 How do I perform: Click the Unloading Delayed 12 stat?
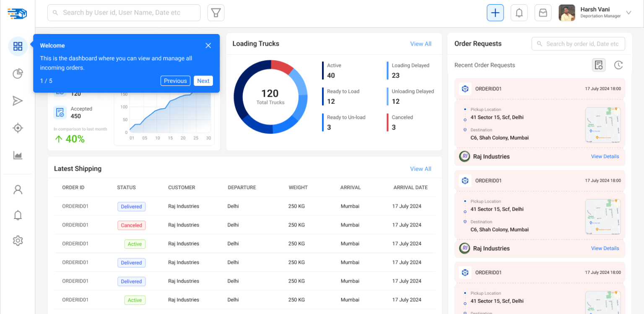click(x=410, y=97)
